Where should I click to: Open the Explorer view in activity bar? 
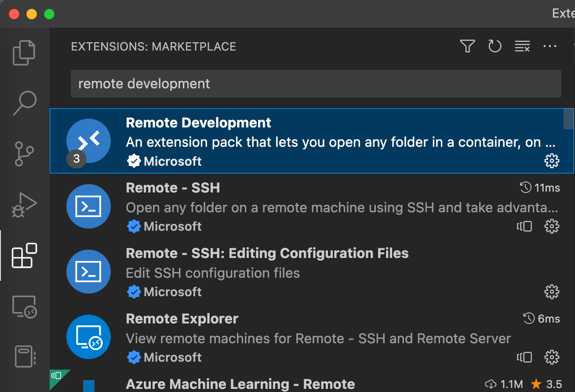(x=24, y=53)
